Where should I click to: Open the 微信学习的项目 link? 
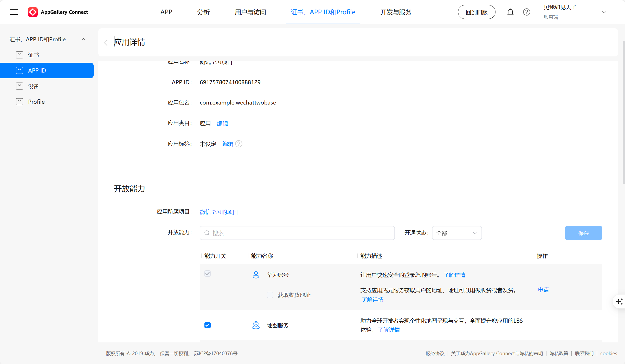(218, 212)
